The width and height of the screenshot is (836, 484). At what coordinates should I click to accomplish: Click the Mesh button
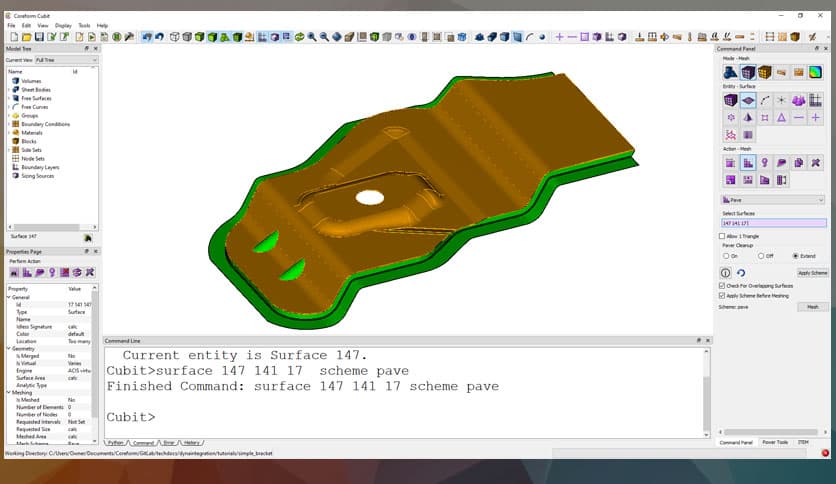point(813,307)
